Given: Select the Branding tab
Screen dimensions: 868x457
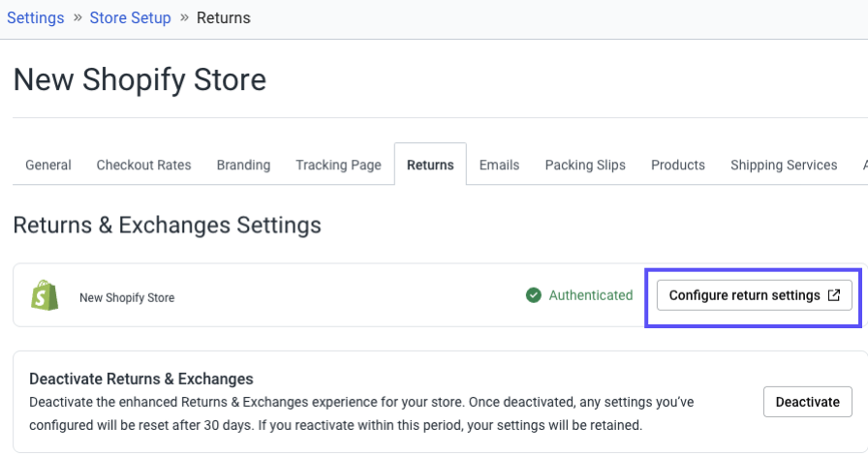Looking at the screenshot, I should coord(243,165).
